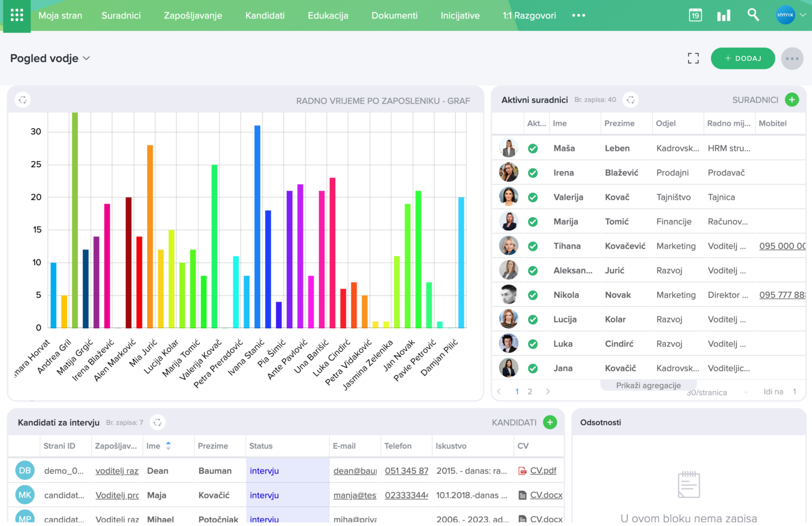Add a new suradnik with plus icon

[792, 100]
